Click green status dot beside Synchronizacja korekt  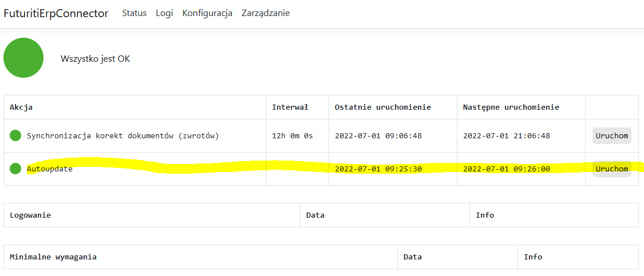[x=15, y=135]
